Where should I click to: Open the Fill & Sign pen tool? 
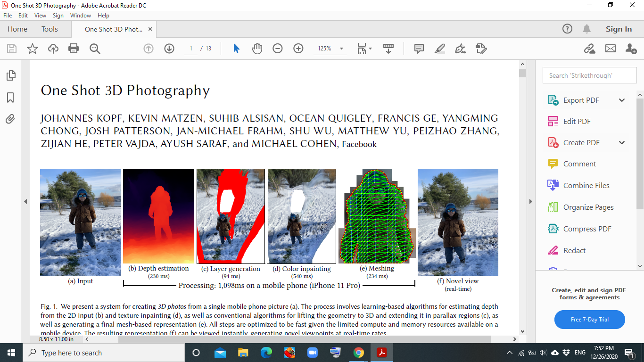click(x=461, y=49)
